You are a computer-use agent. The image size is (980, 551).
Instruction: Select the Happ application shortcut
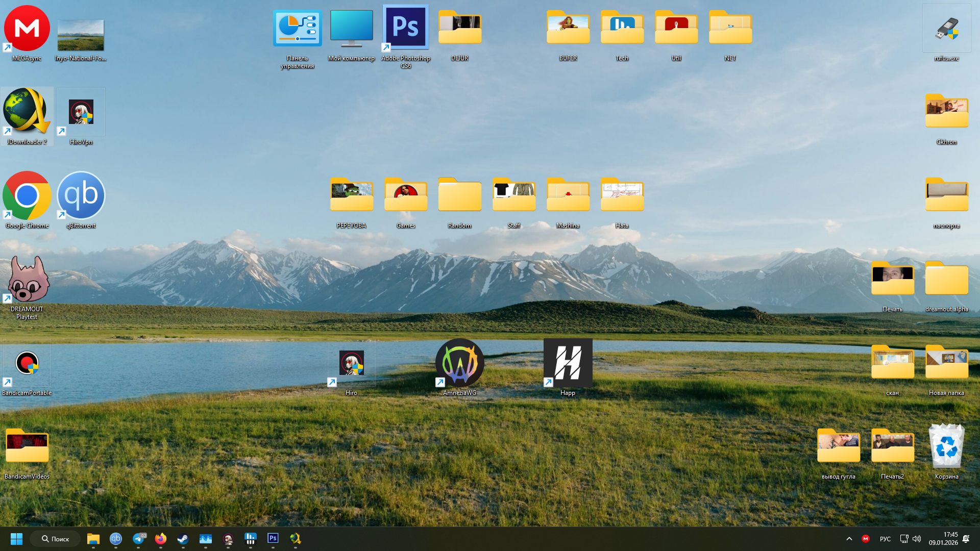tap(568, 363)
